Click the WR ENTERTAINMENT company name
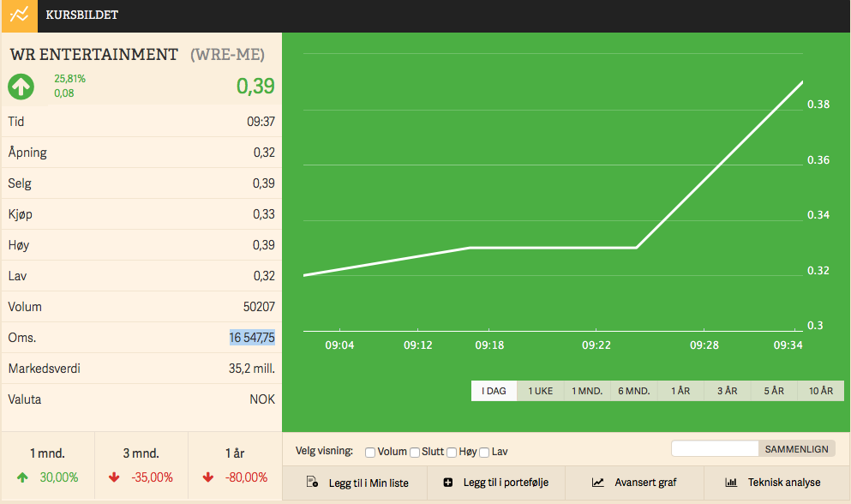 coord(94,55)
